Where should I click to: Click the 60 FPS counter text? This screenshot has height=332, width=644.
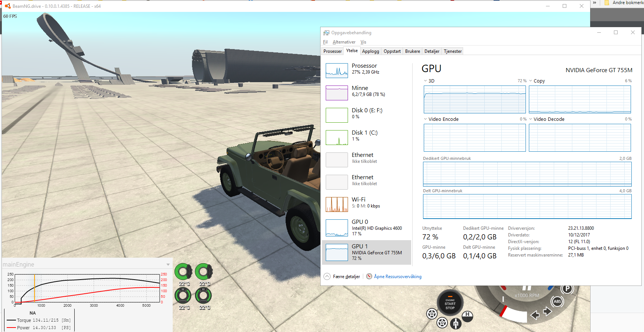[10, 16]
